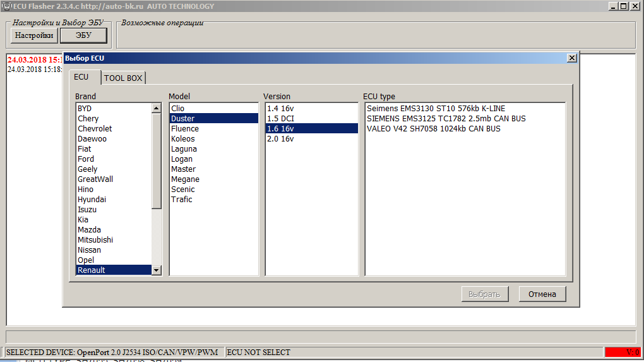This screenshot has width=644, height=362.
Task: Select Ford brand
Action: pyautogui.click(x=114, y=159)
